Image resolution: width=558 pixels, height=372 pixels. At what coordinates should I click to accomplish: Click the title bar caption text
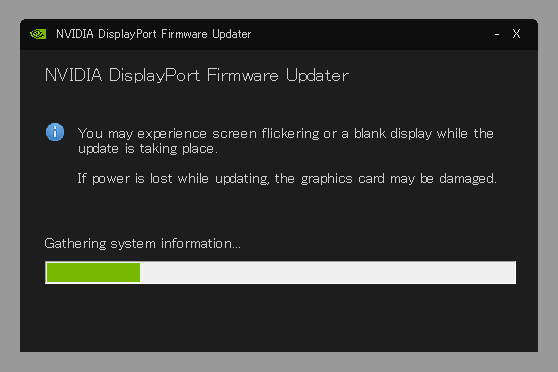(x=153, y=34)
